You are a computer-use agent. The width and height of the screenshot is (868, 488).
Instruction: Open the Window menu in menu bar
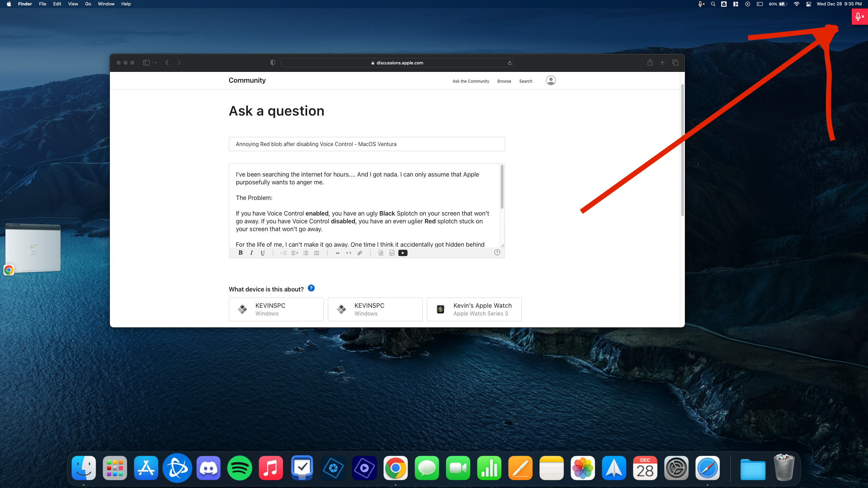coord(106,4)
